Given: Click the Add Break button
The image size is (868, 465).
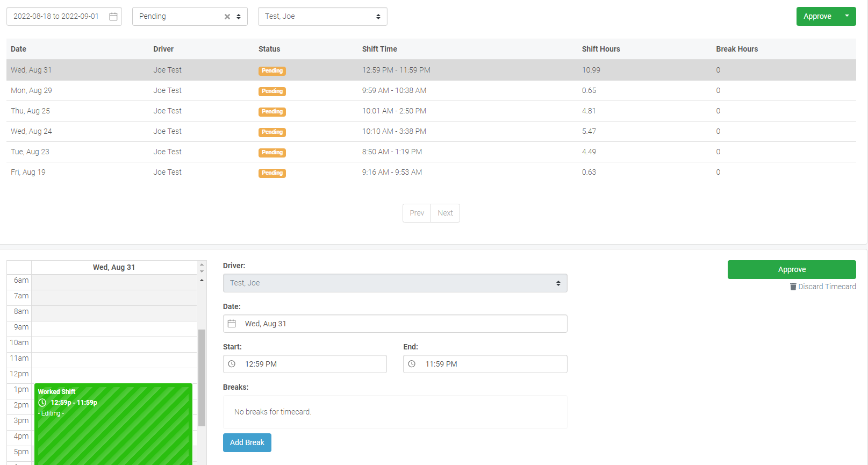Looking at the screenshot, I should pyautogui.click(x=247, y=443).
